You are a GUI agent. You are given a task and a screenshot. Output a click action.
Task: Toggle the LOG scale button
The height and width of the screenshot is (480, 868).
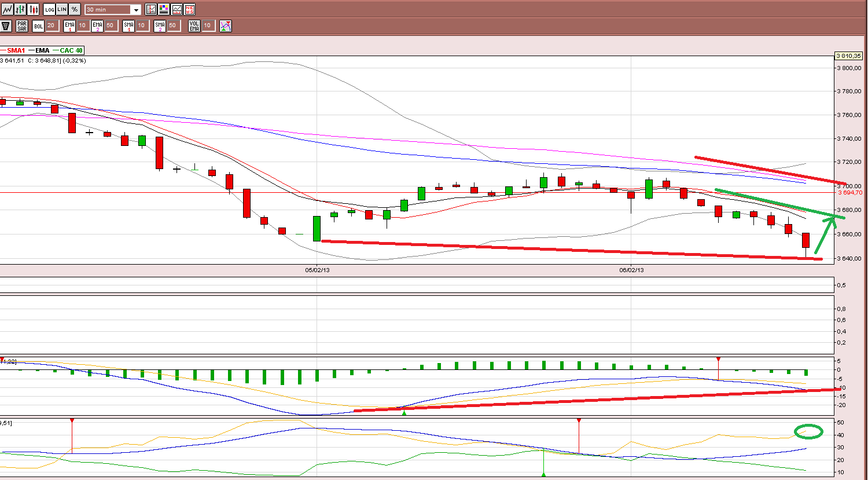coord(49,9)
